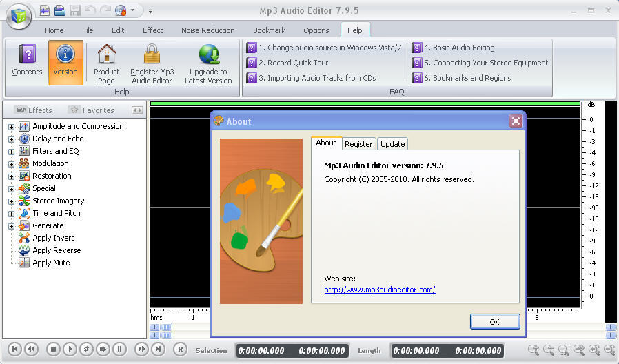Click the record R button
This screenshot has width=619, height=364.
tap(181, 349)
